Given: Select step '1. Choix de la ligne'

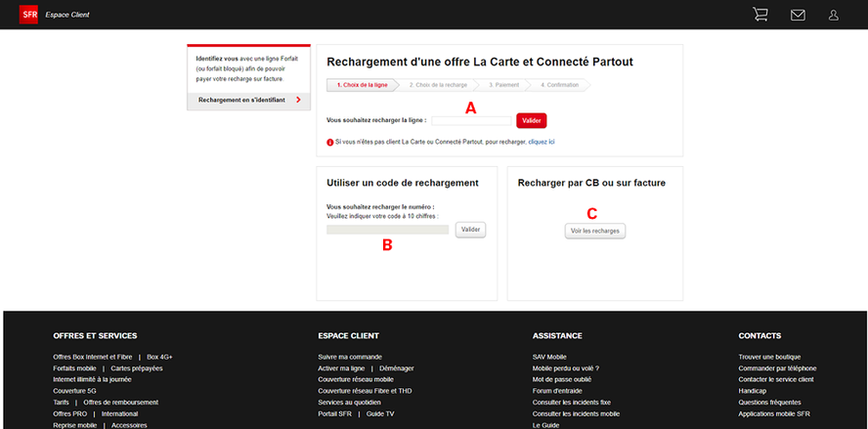Looking at the screenshot, I should [x=362, y=85].
